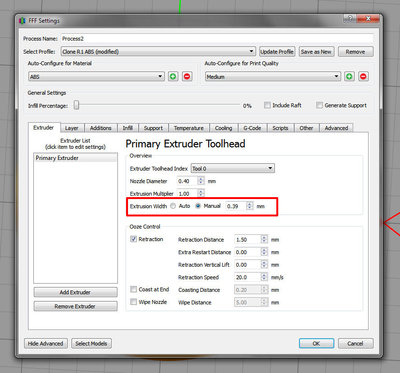Switch to the Other tab
Screen dimensions: 400x373
pos(306,128)
